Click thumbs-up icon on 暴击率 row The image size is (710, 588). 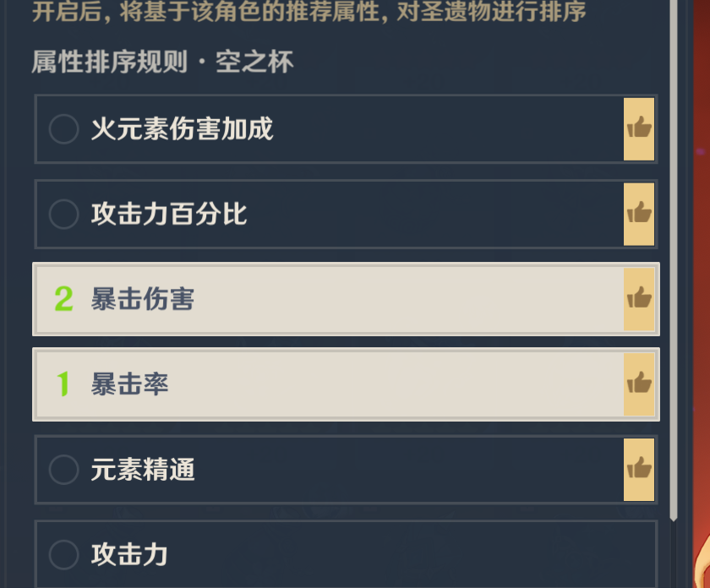(639, 384)
